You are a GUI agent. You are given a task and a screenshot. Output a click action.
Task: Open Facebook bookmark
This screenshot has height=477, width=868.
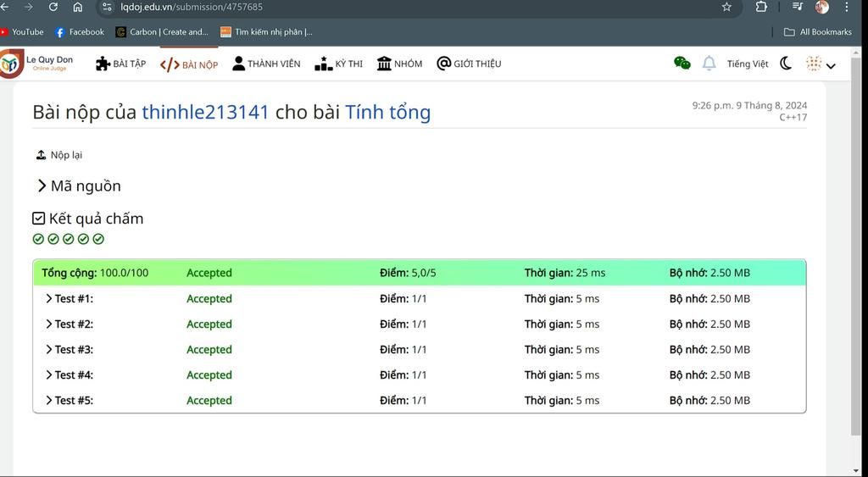[x=80, y=32]
